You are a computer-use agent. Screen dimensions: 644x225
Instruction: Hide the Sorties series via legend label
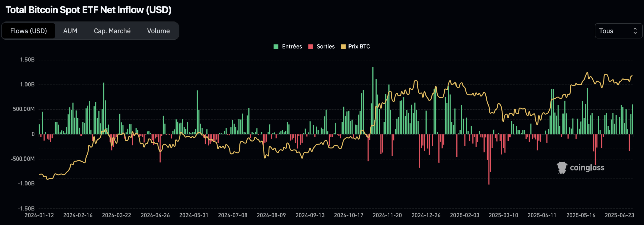pos(325,47)
